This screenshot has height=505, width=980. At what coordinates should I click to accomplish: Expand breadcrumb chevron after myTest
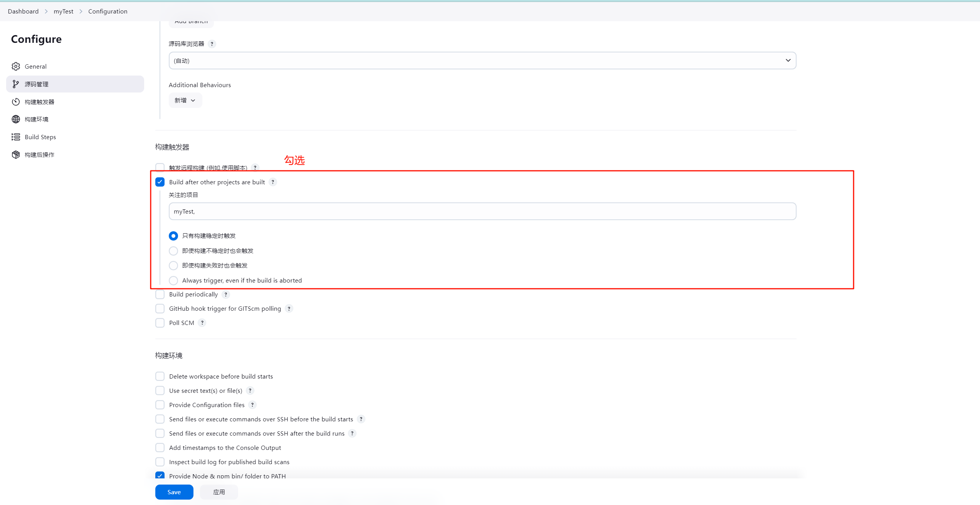pos(81,12)
